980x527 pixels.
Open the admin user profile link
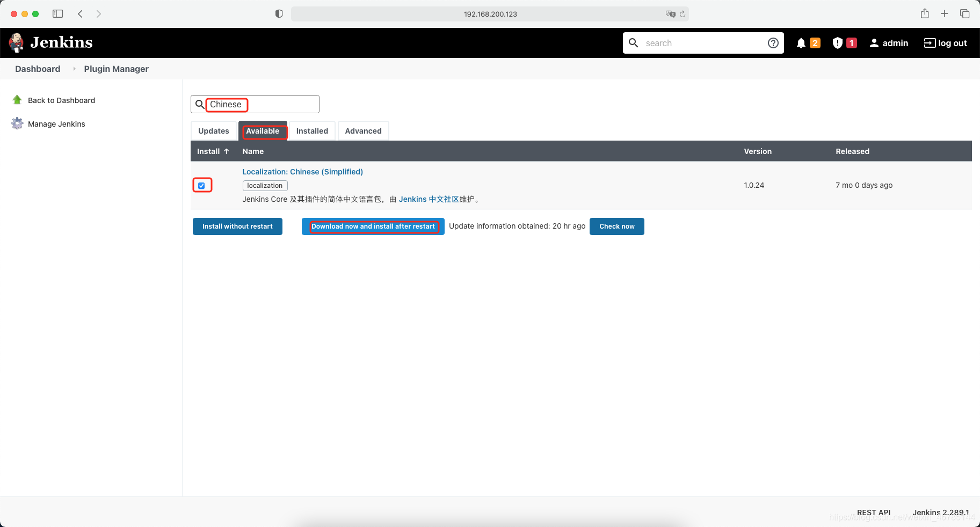coord(895,43)
